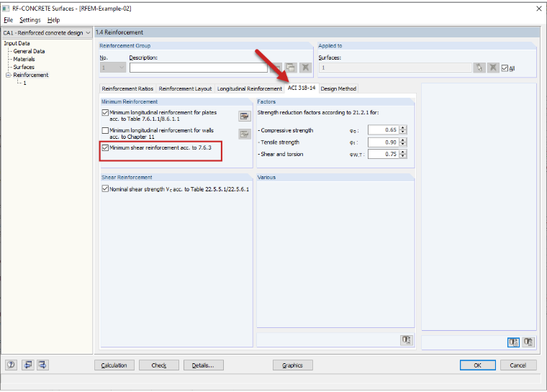Click the Description input field
Image resolution: width=547 pixels, height=392 pixels.
tap(199, 68)
